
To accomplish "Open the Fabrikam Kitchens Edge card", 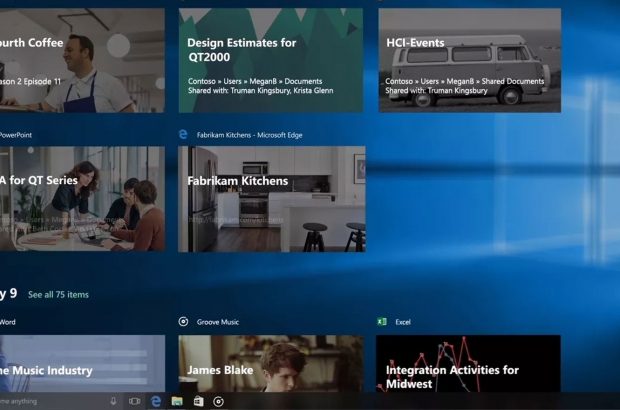I will [x=272, y=199].
